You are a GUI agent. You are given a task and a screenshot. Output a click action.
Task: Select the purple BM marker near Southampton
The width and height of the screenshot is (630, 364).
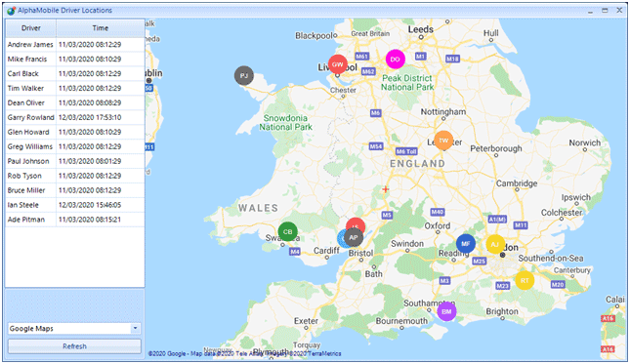(446, 312)
